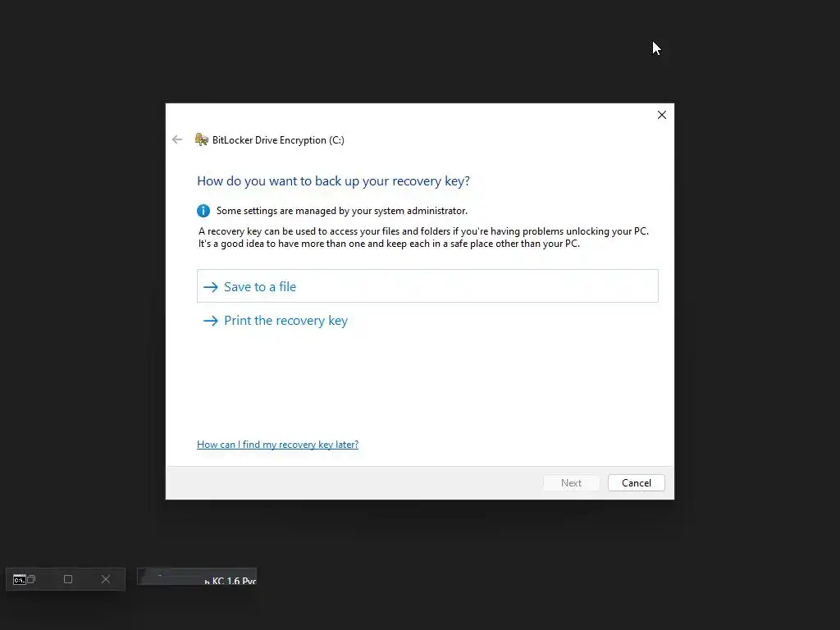Restore the minimized command prompt window

[31, 579]
